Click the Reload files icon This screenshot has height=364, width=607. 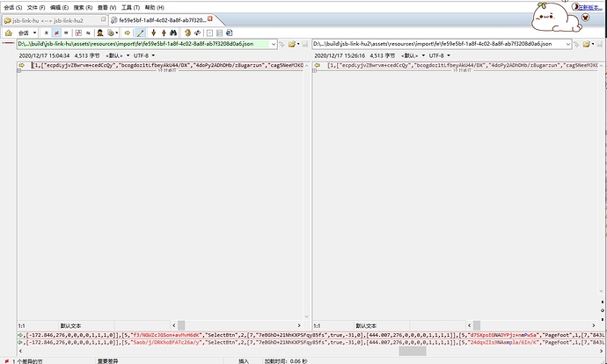[x=197, y=33]
